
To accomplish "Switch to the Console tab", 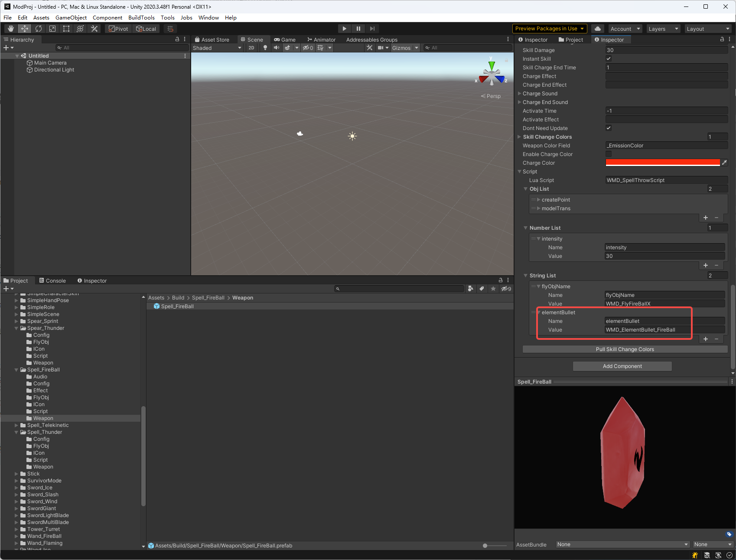I will click(52, 280).
